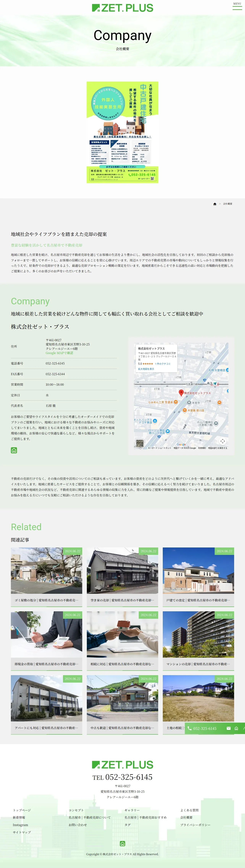The height and width of the screenshot is (868, 245).
Task: Open タグ footer link
Action: [128, 825]
